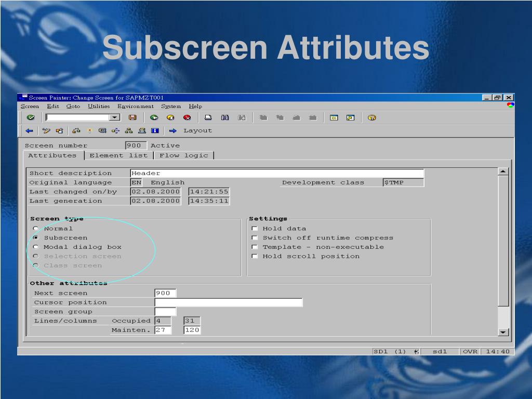
Task: Click the yellow Exit icon
Action: tap(170, 117)
